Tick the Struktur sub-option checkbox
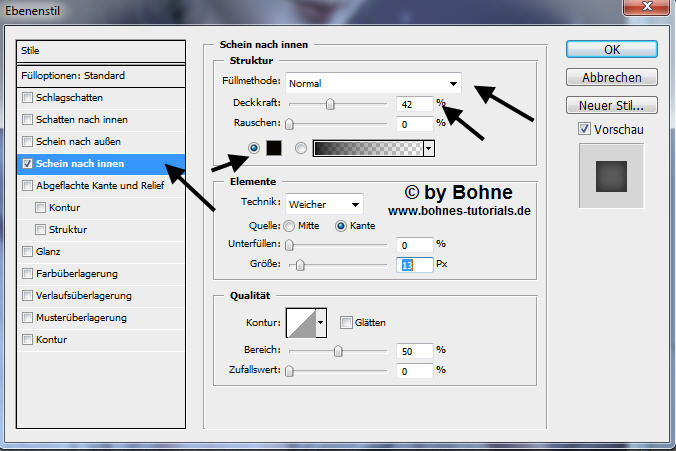The height and width of the screenshot is (451, 676). [41, 229]
